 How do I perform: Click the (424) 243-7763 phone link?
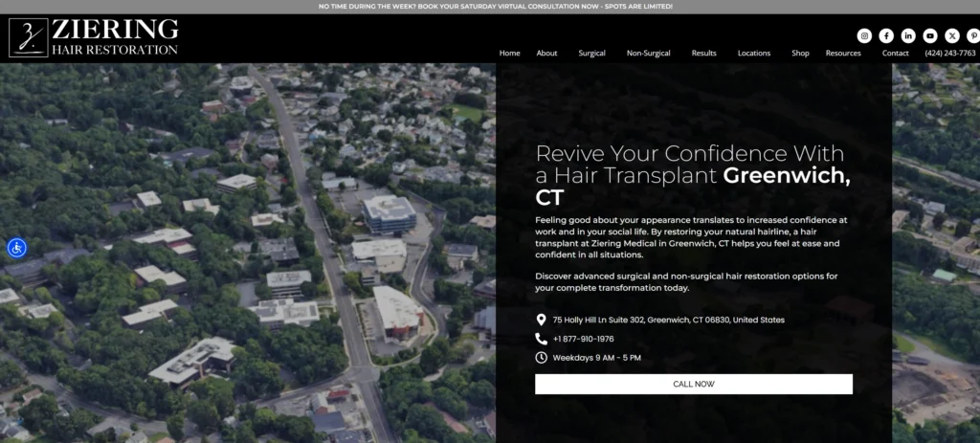point(950,54)
